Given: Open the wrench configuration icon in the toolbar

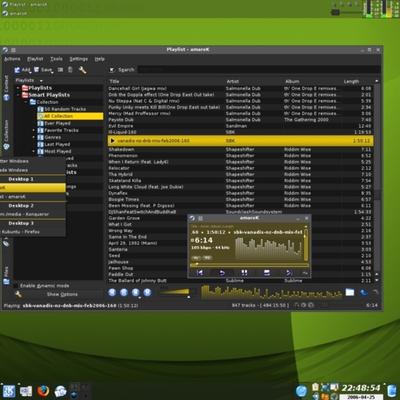Looking at the screenshot, I should pos(82,70).
